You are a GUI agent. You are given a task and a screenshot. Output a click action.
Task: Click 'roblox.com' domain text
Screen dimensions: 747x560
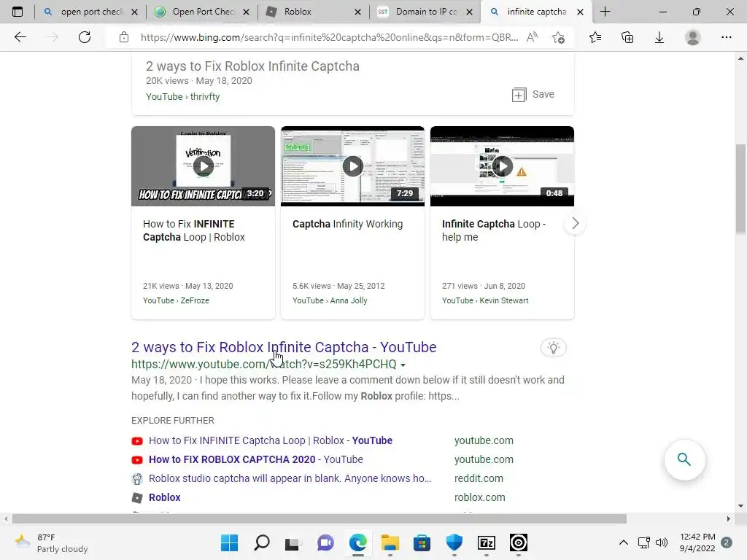tap(479, 497)
